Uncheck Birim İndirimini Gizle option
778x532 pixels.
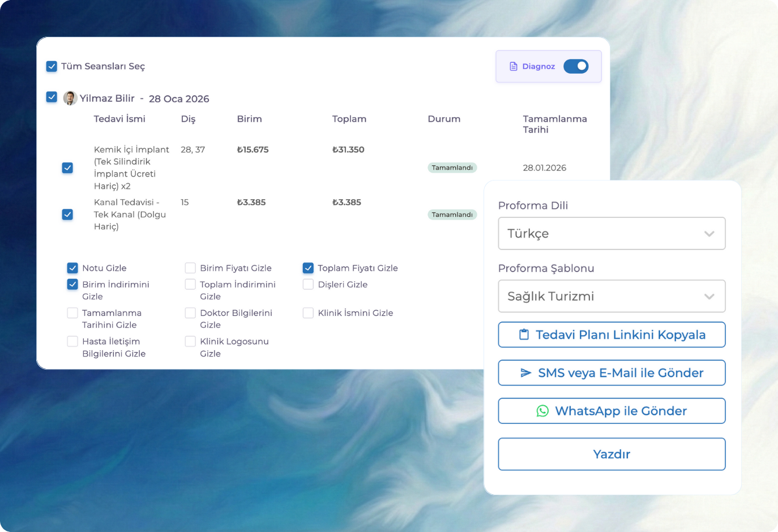(72, 284)
